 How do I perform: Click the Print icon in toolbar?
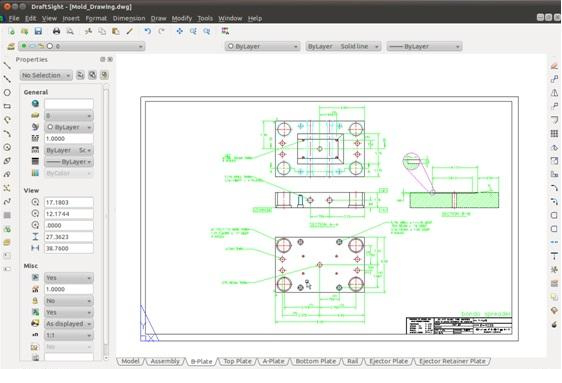[x=56, y=31]
